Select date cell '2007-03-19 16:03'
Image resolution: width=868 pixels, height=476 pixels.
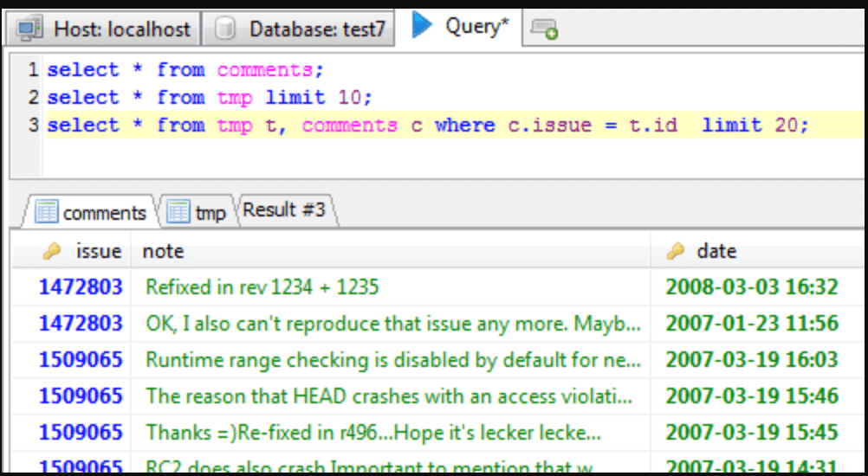click(x=752, y=360)
